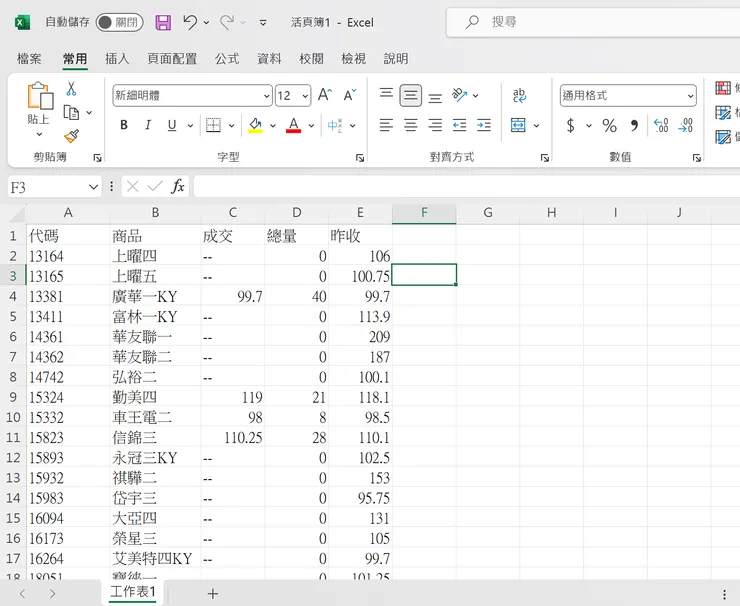Open the font size dropdown
Screen dimensions: 740x606
coord(306,96)
